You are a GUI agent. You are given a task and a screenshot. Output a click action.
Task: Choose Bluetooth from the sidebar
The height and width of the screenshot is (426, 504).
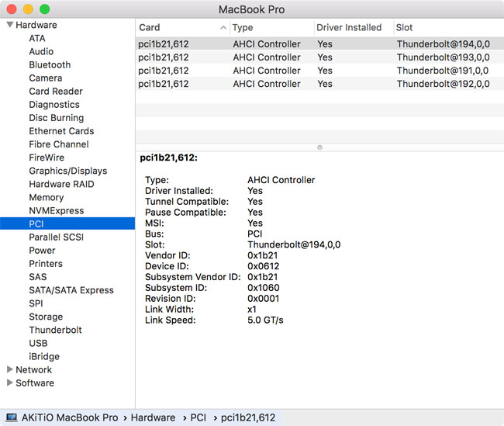pos(50,64)
